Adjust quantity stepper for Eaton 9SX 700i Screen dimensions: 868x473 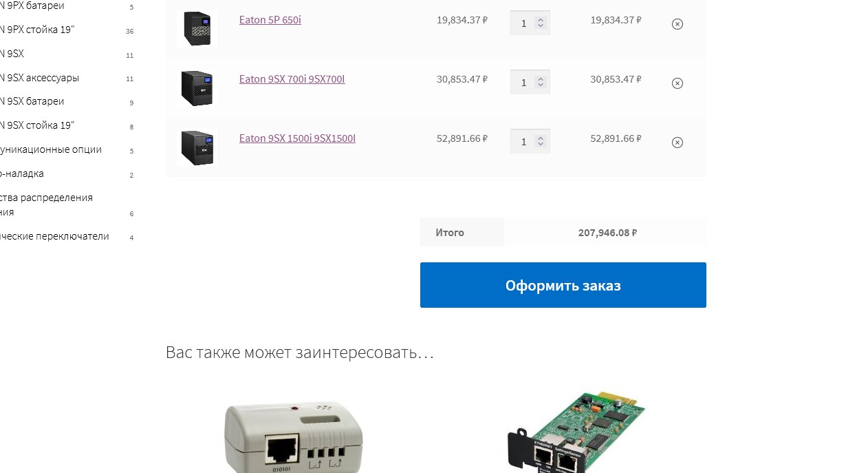[541, 82]
